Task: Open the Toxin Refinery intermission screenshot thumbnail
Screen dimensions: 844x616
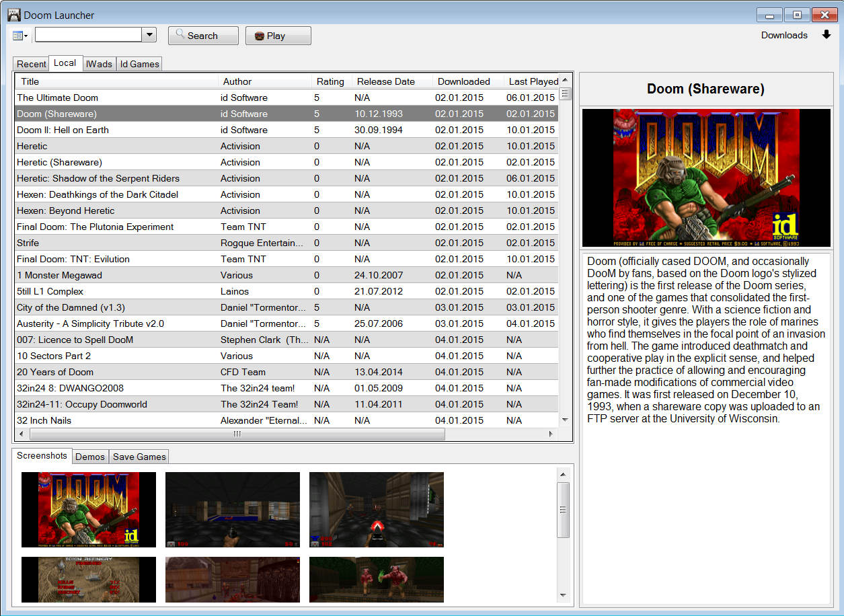Action: (x=89, y=579)
